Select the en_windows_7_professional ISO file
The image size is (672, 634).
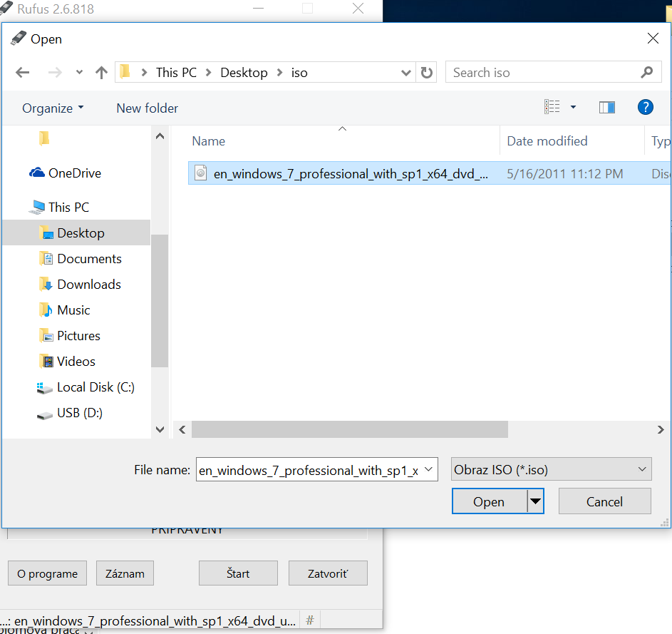[430, 173]
